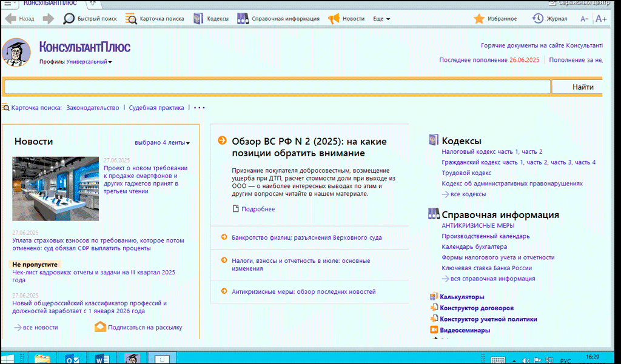The height and width of the screenshot is (364, 621).
Task: Open Трудовой кодекс link
Action: [466, 173]
